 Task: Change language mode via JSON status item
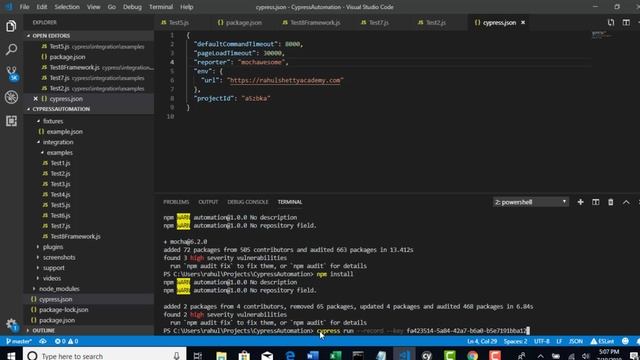[x=576, y=341]
